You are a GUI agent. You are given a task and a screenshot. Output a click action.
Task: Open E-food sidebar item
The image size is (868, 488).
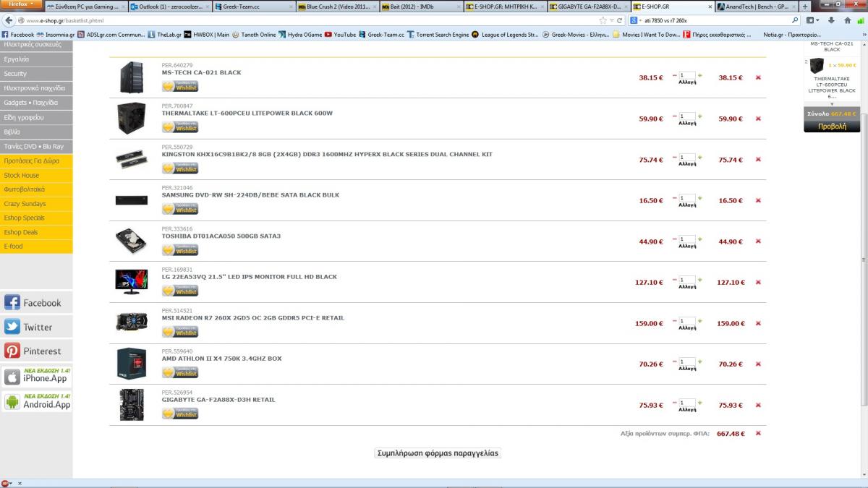36,247
